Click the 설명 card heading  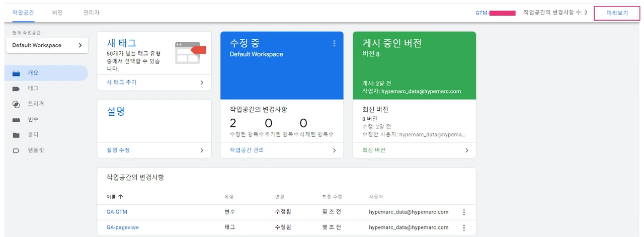115,111
